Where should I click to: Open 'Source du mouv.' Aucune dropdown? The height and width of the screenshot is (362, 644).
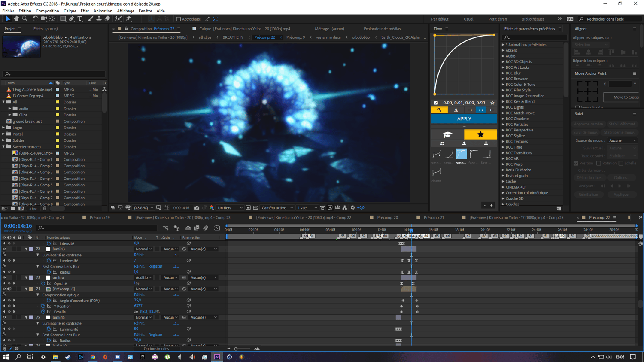coord(622,140)
